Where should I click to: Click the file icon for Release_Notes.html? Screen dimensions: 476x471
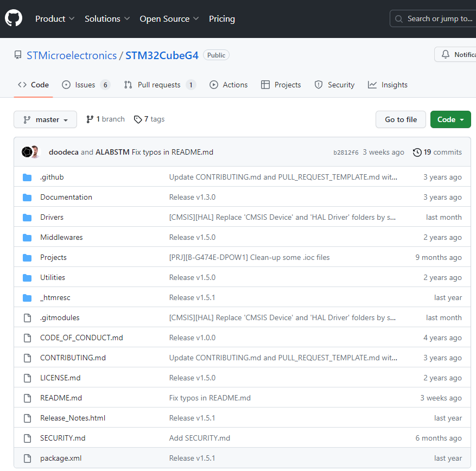(x=27, y=418)
